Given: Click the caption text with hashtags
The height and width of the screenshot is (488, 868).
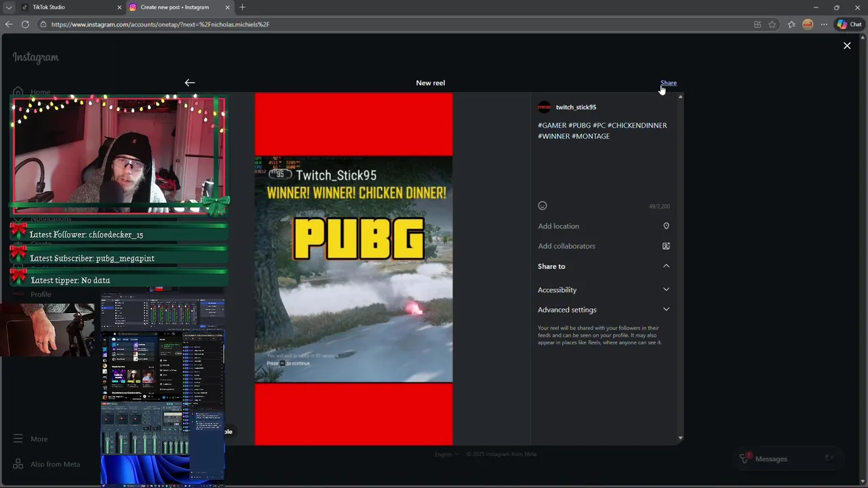Looking at the screenshot, I should [x=602, y=131].
